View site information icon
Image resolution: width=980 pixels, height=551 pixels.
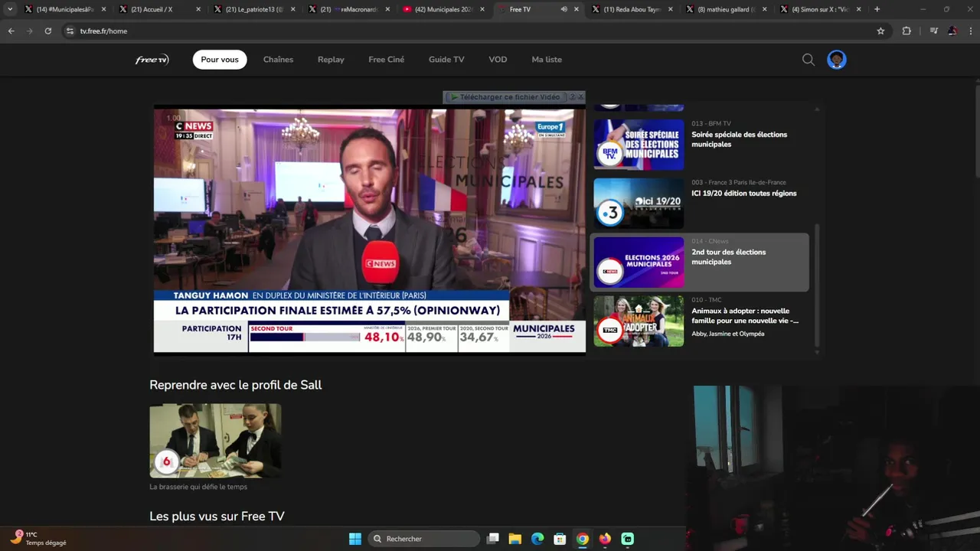pos(70,31)
